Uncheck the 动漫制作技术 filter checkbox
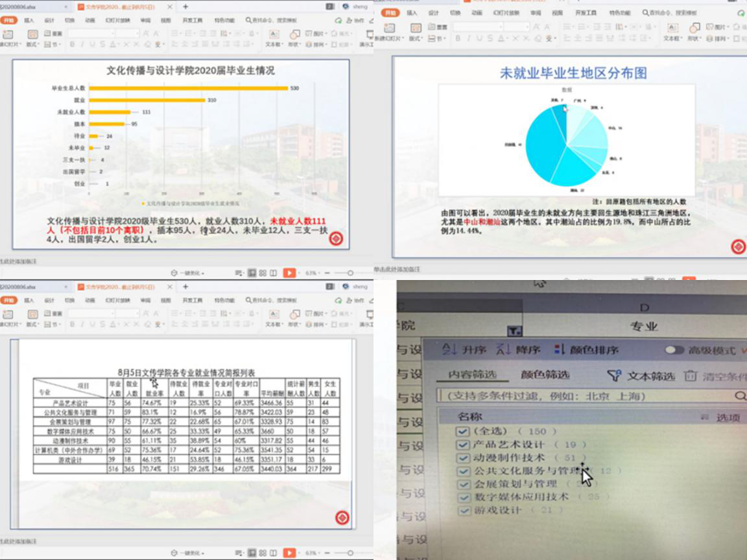The image size is (747, 560). pos(462,458)
